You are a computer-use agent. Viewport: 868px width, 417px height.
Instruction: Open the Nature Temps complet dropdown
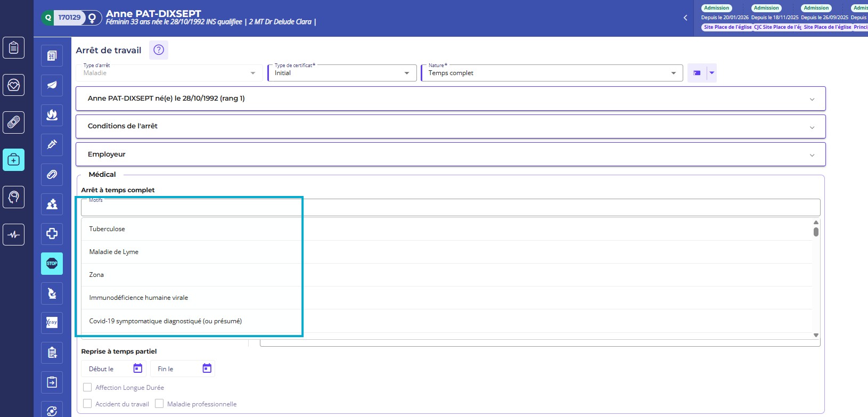[552, 73]
